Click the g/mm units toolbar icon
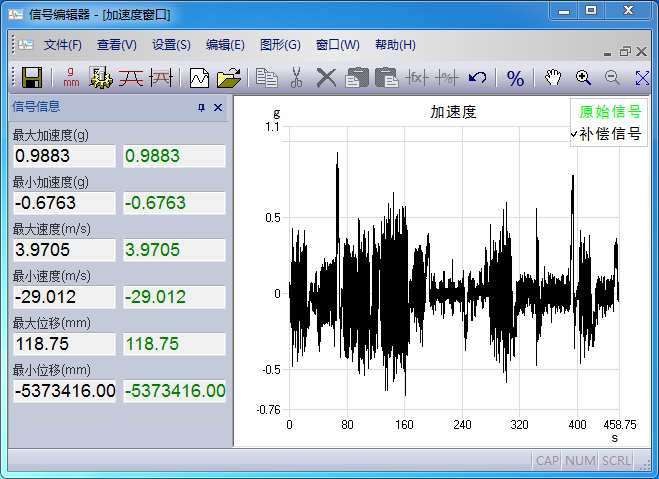Screen dimensions: 659x479 (x=71, y=78)
